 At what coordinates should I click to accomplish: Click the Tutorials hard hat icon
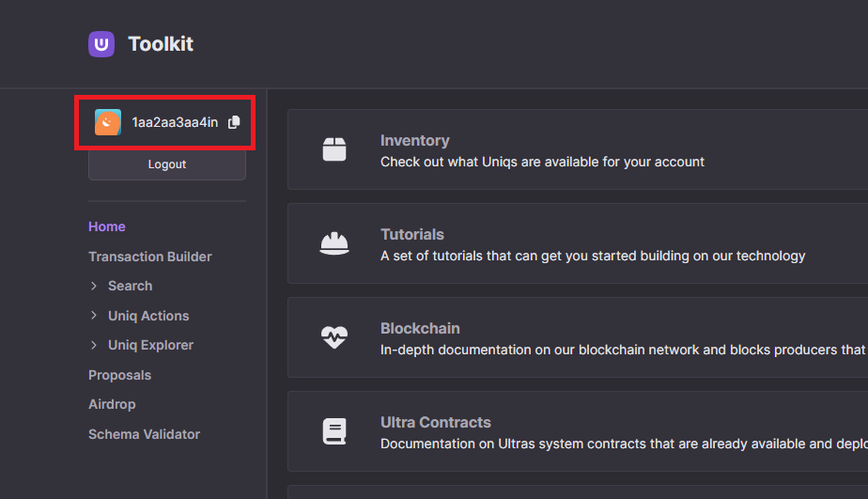coord(334,243)
